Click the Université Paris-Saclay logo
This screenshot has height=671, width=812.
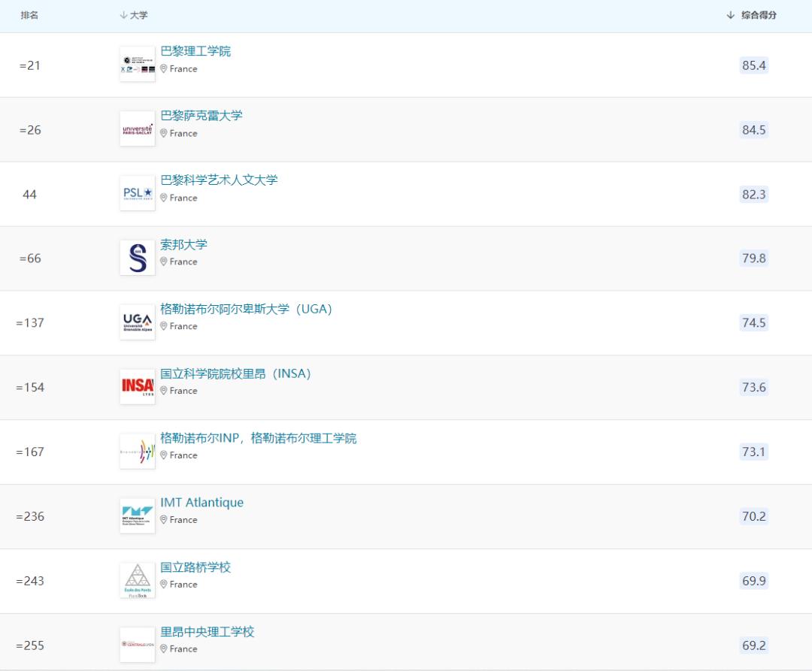tap(137, 128)
